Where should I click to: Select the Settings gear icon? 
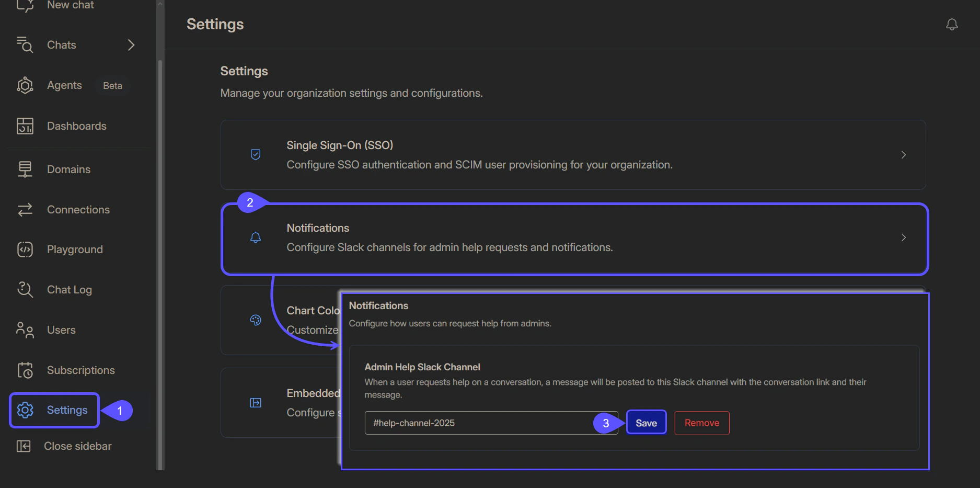25,410
